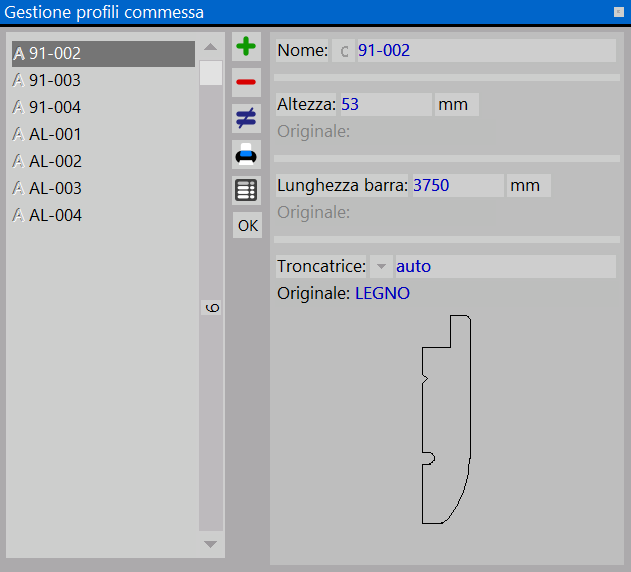This screenshot has width=631, height=572.
Task: Click the Lunghezza barra value field
Action: tap(456, 186)
